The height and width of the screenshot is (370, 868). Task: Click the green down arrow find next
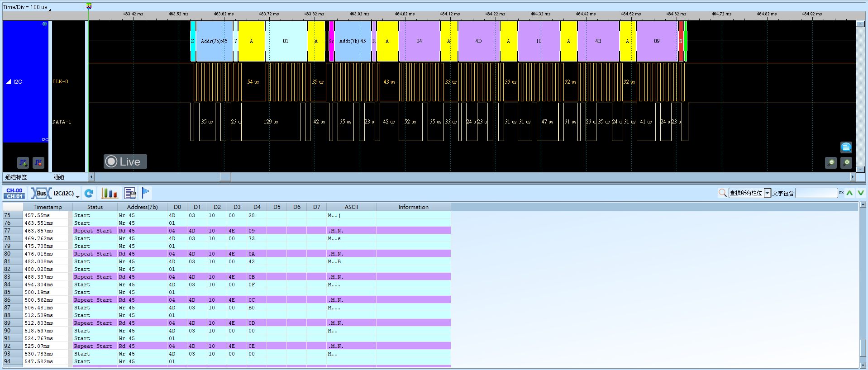(x=861, y=193)
